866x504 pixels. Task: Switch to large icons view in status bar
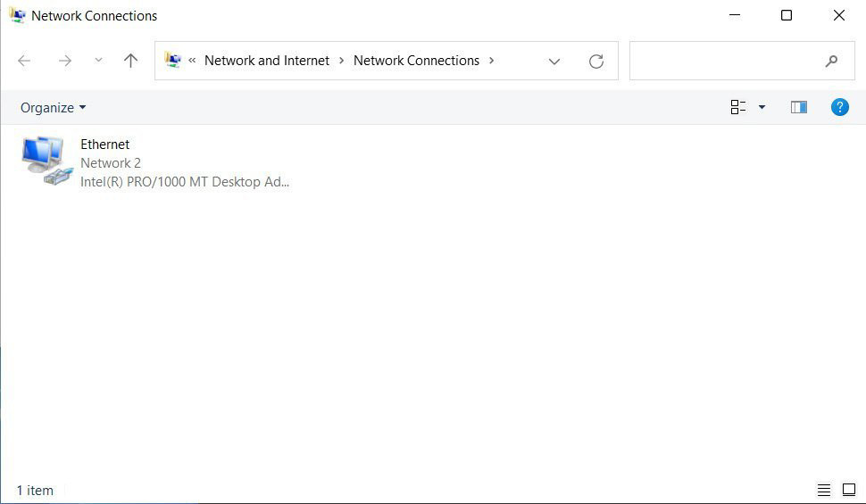(x=848, y=490)
